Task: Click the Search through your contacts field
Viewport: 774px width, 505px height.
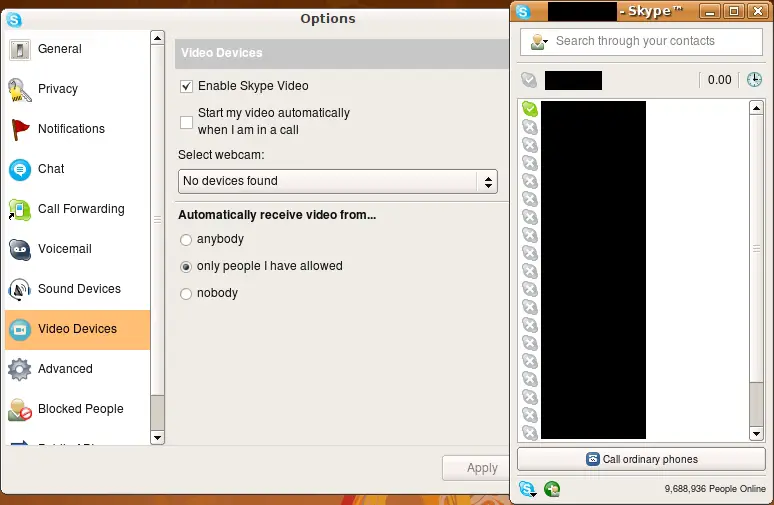Action: click(641, 41)
